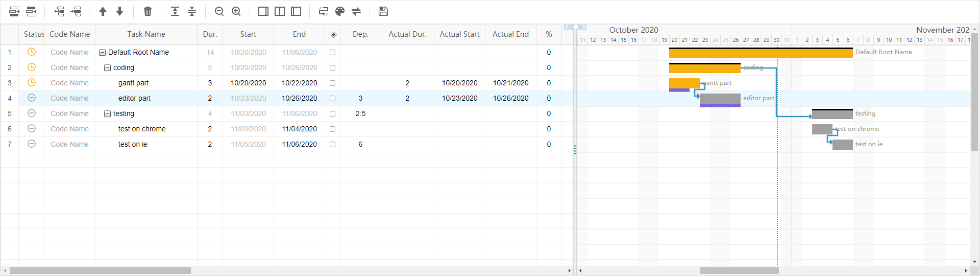Move task up with up arrow
Screen dimensions: 980x276
(x=103, y=11)
